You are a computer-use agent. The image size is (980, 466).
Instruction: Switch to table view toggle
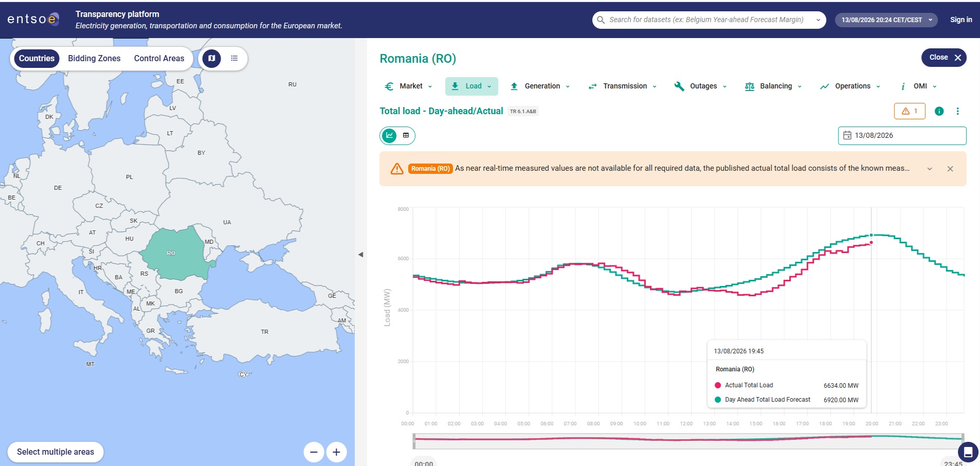[x=406, y=135]
